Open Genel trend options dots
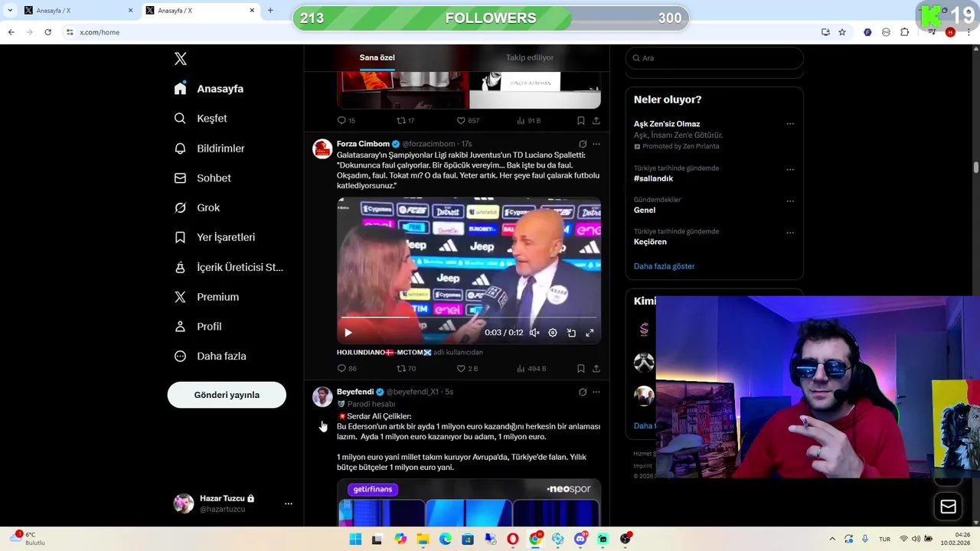The image size is (980, 551). click(x=790, y=201)
